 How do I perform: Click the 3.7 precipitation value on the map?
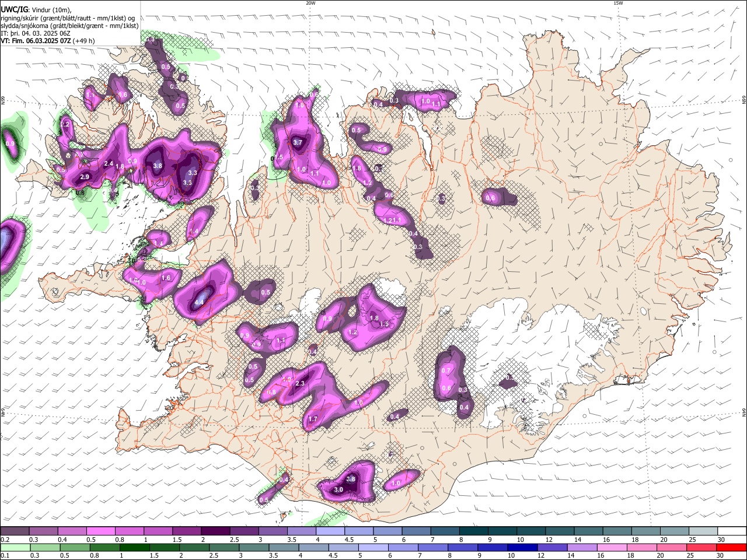tap(298, 142)
